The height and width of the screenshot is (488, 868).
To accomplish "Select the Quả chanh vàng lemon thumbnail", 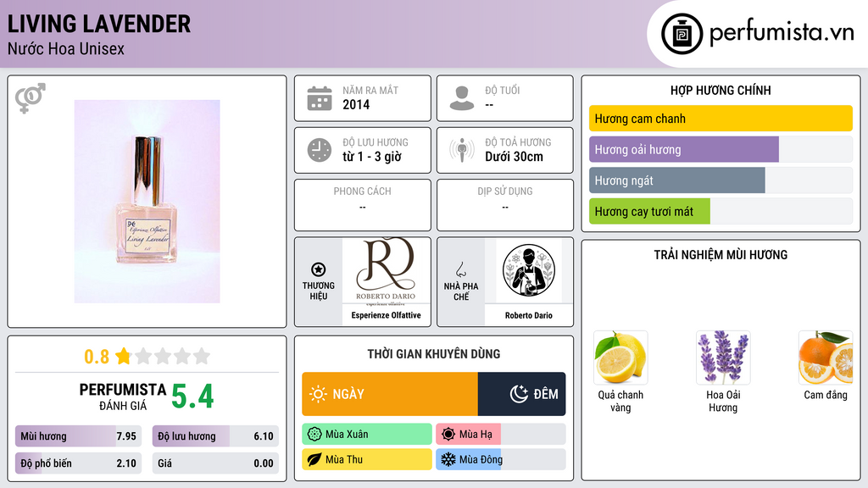I will 620,358.
